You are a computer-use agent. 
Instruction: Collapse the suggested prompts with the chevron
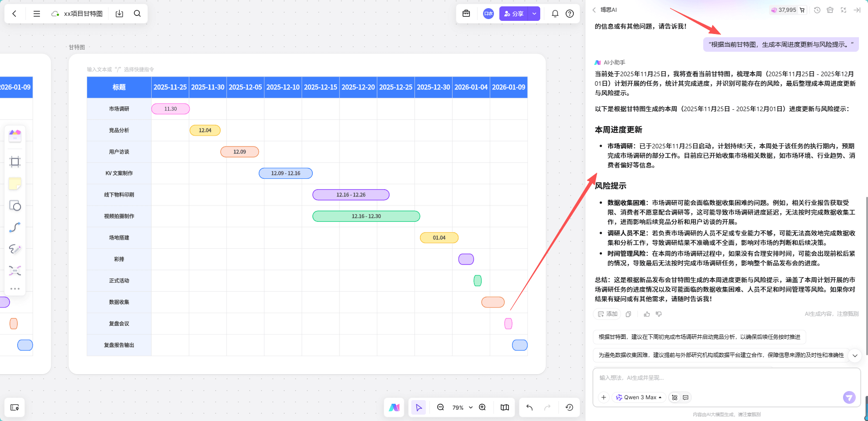coord(855,356)
